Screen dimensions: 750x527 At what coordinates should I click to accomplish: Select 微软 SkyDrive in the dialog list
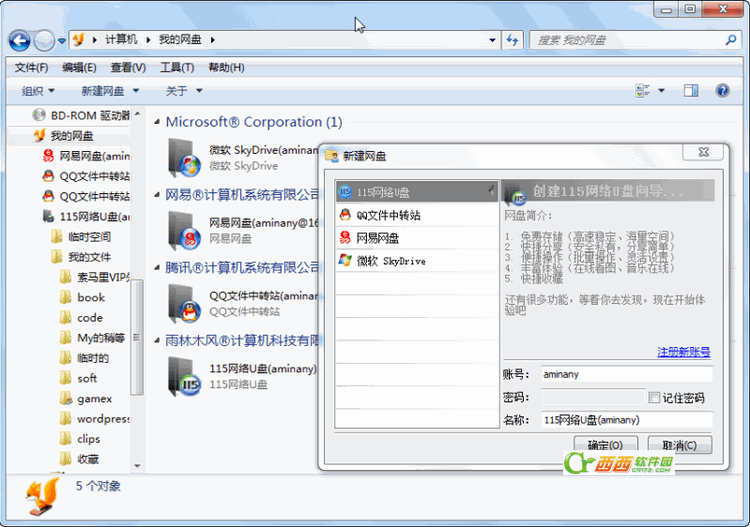point(417,261)
